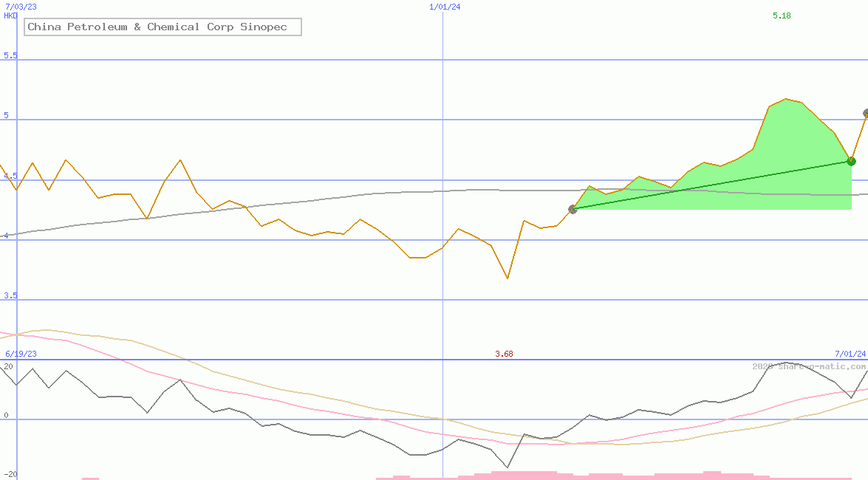The height and width of the screenshot is (480, 868).
Task: Click the 7/03/23 date label
Action: tap(21, 7)
